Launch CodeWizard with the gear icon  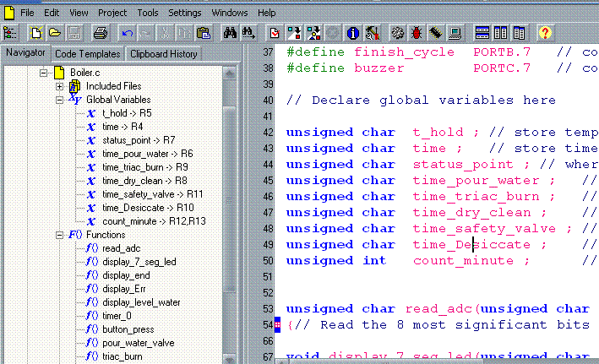398,33
